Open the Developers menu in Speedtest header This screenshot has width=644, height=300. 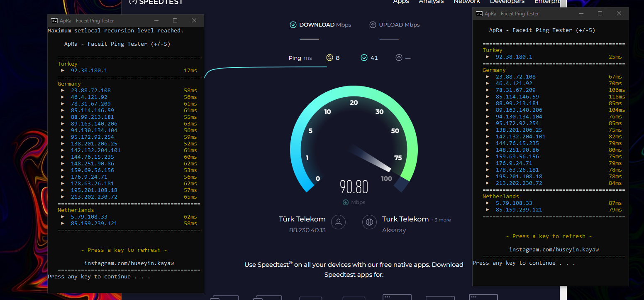507,2
